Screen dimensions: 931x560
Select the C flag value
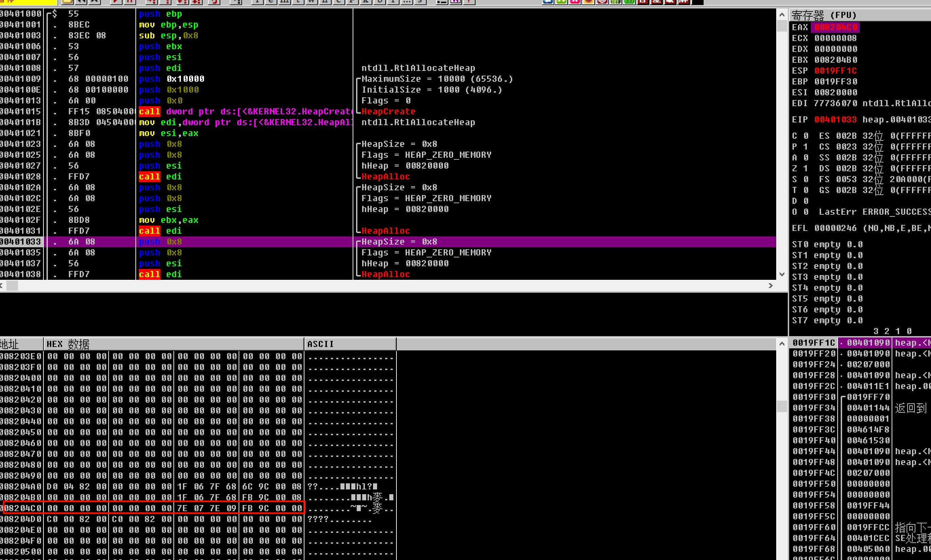806,136
